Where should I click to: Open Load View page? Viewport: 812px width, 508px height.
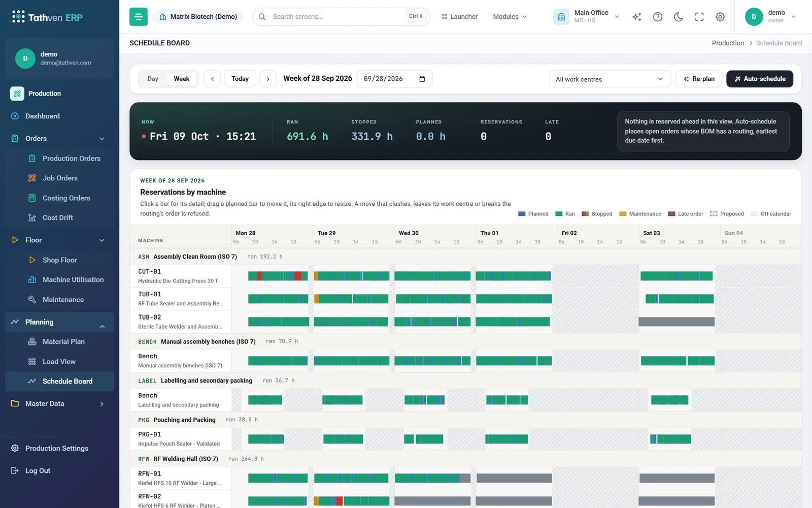tap(59, 362)
